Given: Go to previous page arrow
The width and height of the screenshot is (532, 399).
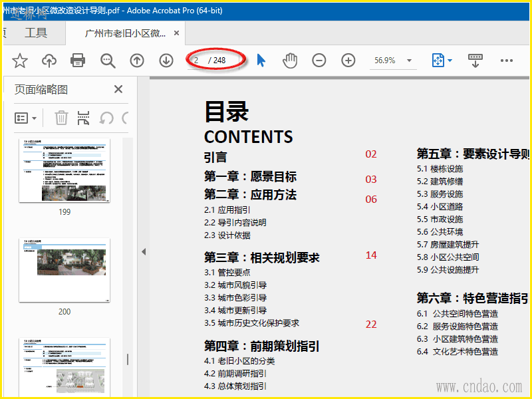Looking at the screenshot, I should point(137,61).
